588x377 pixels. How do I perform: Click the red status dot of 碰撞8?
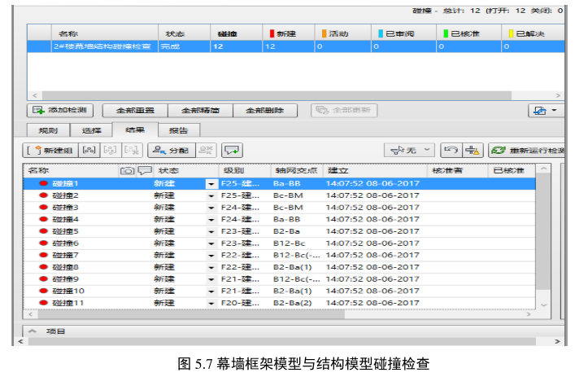tap(43, 267)
